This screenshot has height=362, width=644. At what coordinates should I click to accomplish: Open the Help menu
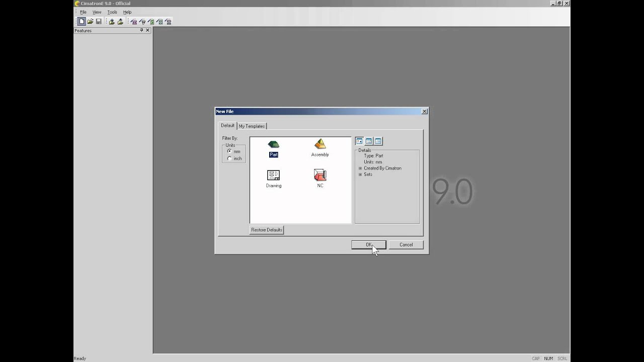point(127,12)
